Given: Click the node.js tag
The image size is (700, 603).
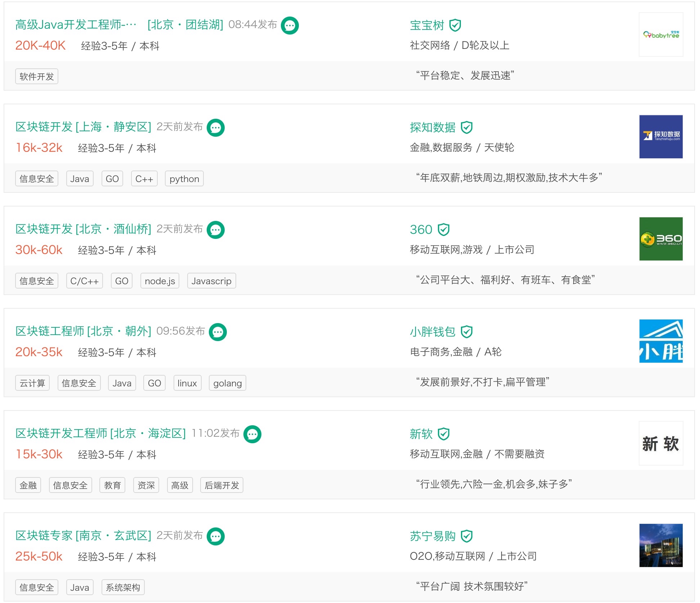Looking at the screenshot, I should point(160,281).
